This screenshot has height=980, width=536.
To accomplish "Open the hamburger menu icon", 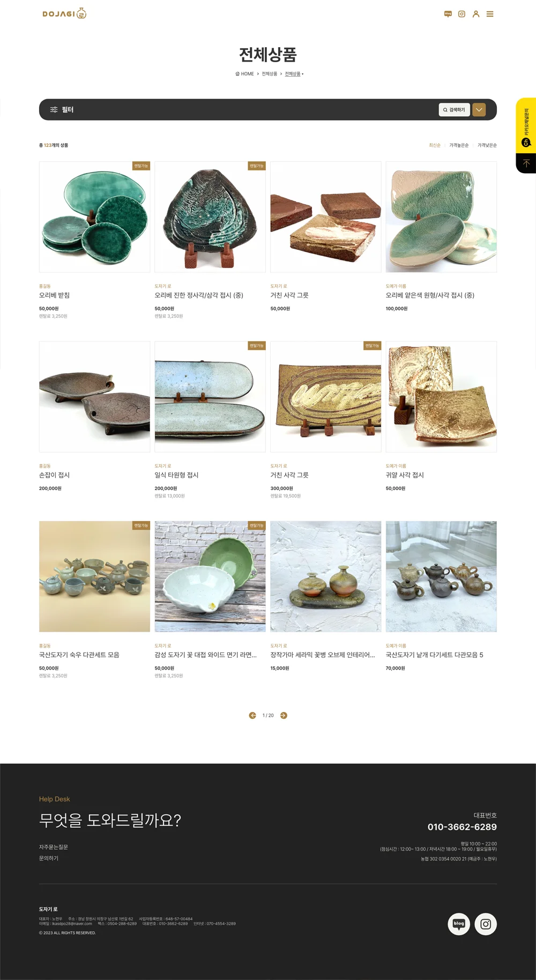I will [x=490, y=14].
